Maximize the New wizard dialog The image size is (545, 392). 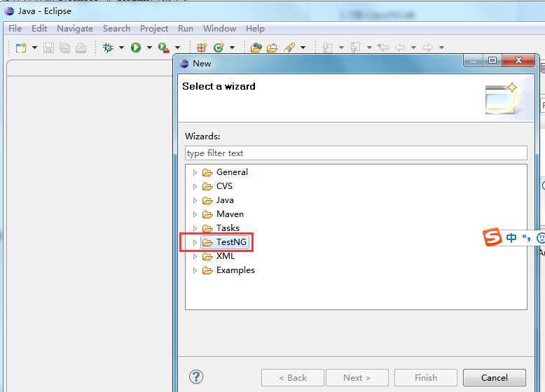click(x=492, y=60)
